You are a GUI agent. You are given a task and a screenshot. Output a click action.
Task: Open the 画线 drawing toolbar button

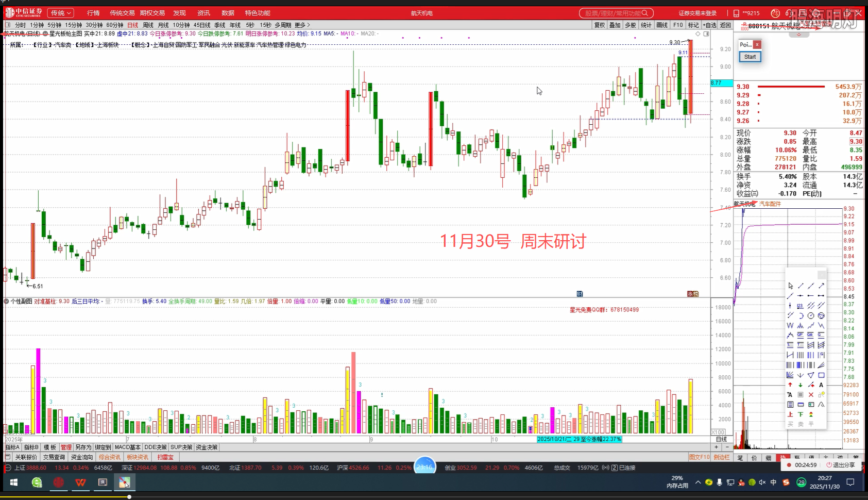pyautogui.click(x=662, y=25)
